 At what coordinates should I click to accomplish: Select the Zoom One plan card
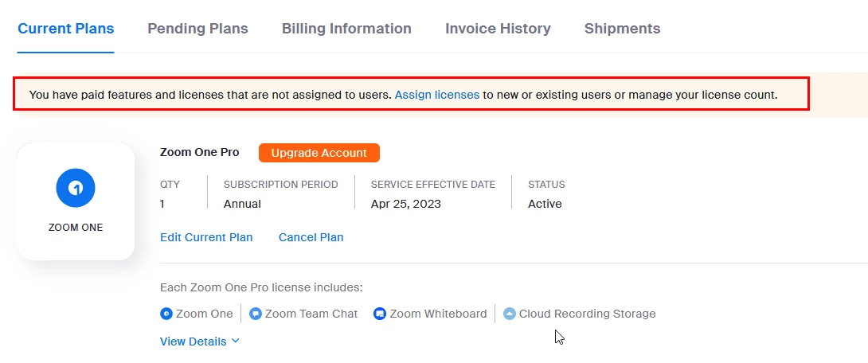click(x=76, y=201)
